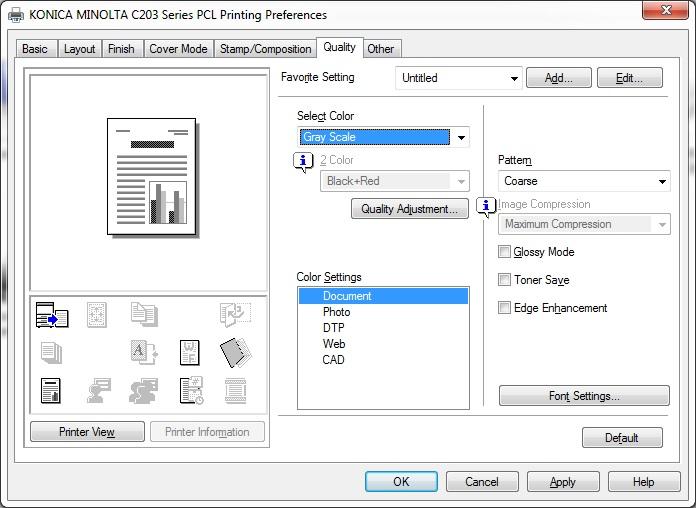
Task: Click the info bubble icon beside 2 Color
Action: click(303, 162)
